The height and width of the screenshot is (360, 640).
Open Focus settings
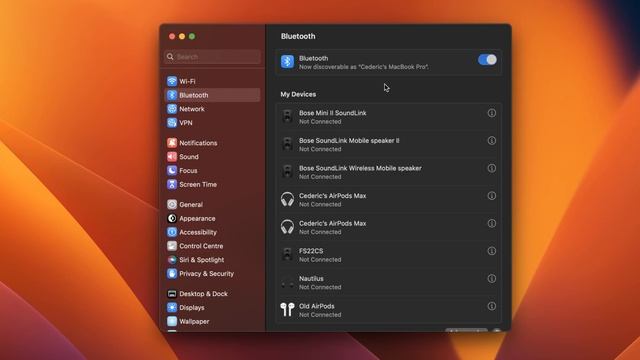212,171
